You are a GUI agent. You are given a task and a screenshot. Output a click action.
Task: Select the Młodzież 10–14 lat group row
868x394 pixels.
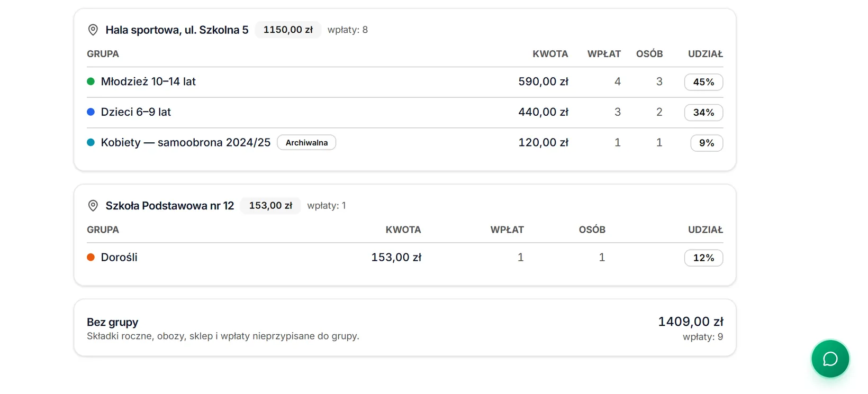click(x=405, y=82)
